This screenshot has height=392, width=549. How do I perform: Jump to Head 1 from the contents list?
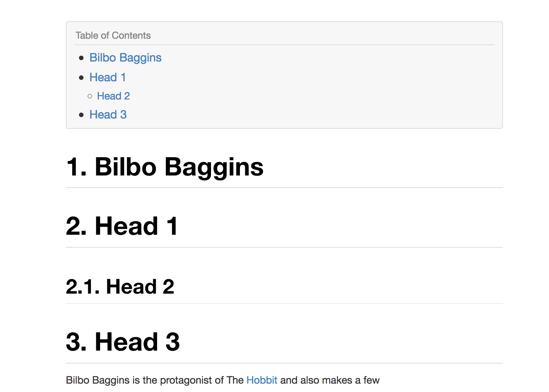108,77
